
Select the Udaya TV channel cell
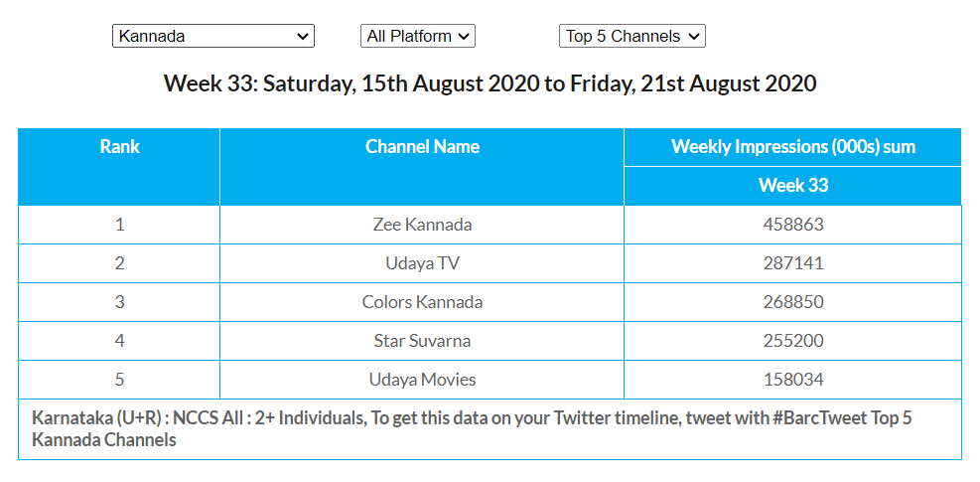[422, 263]
